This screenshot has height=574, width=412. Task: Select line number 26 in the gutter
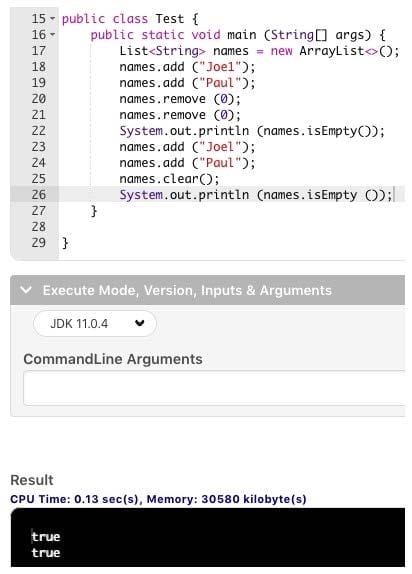point(38,194)
